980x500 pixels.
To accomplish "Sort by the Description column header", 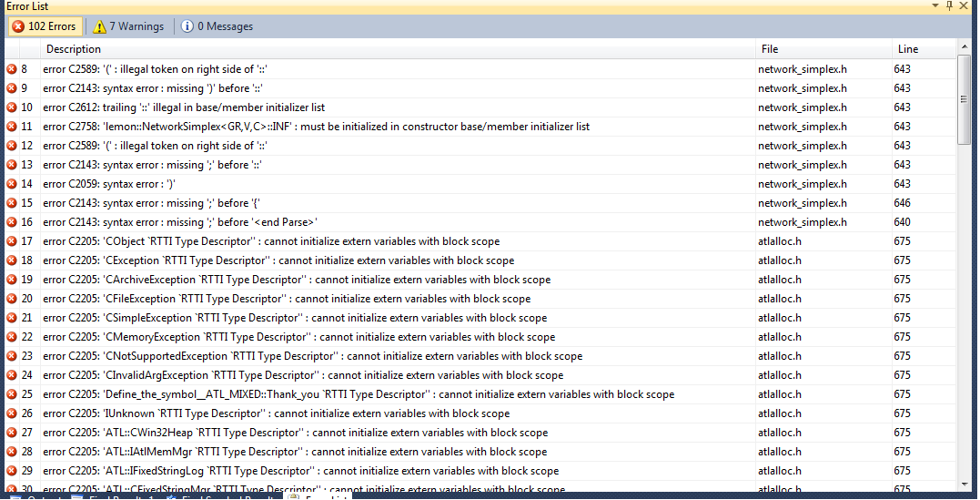I will coord(74,49).
